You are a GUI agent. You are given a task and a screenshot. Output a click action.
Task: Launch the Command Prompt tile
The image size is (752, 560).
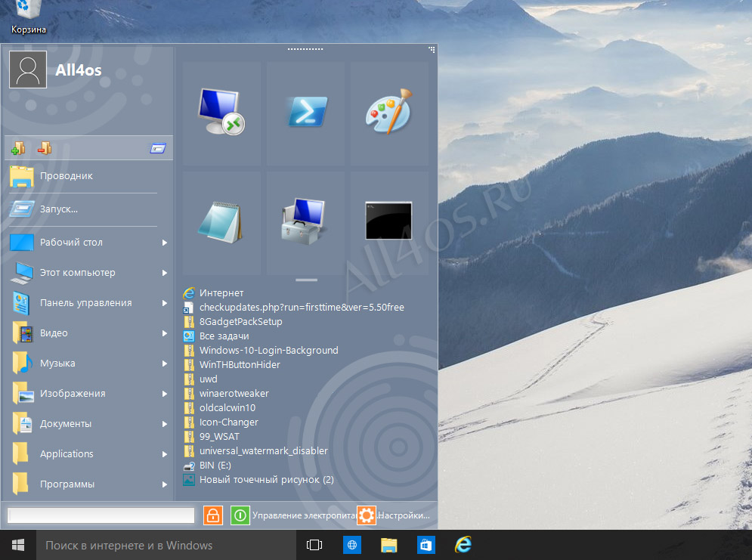point(389,222)
